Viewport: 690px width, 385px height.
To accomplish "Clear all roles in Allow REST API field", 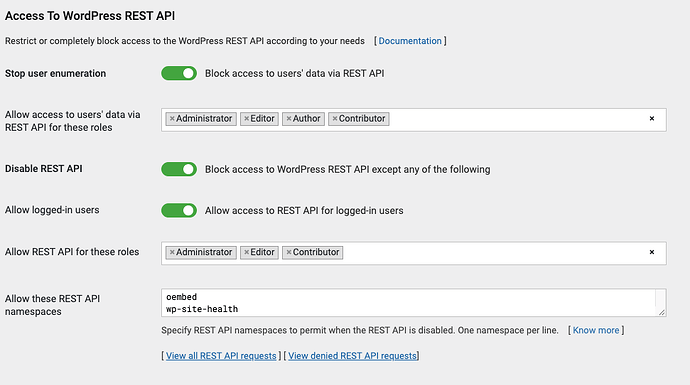I will [652, 252].
